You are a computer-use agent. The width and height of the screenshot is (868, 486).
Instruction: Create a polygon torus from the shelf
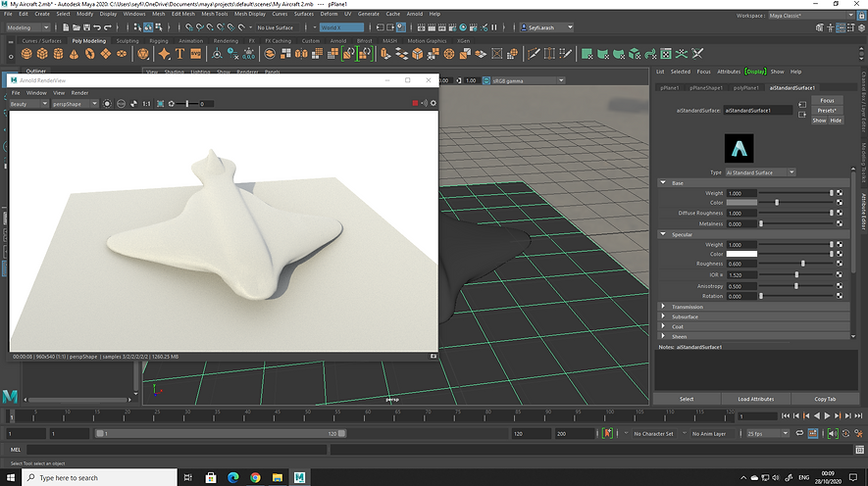tap(89, 54)
